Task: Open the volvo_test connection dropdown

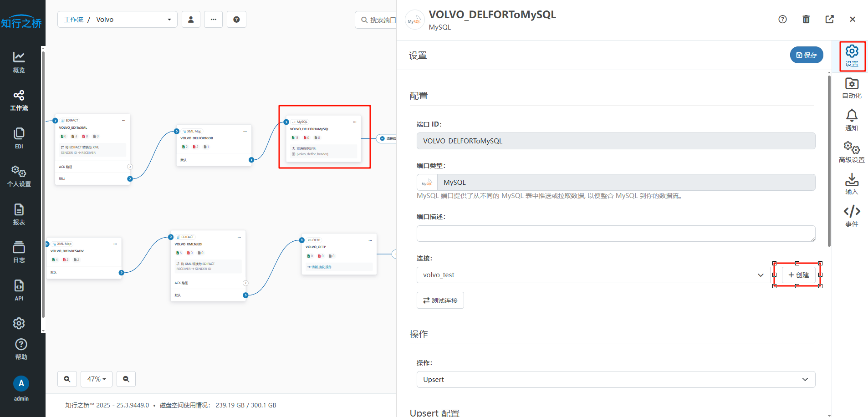Action: pyautogui.click(x=593, y=275)
